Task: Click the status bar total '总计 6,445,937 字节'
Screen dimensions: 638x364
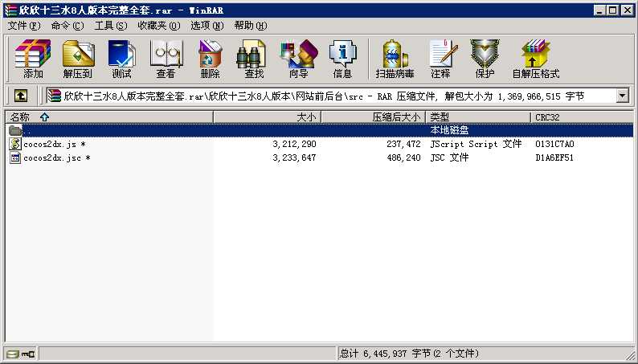Action: [x=385, y=354]
